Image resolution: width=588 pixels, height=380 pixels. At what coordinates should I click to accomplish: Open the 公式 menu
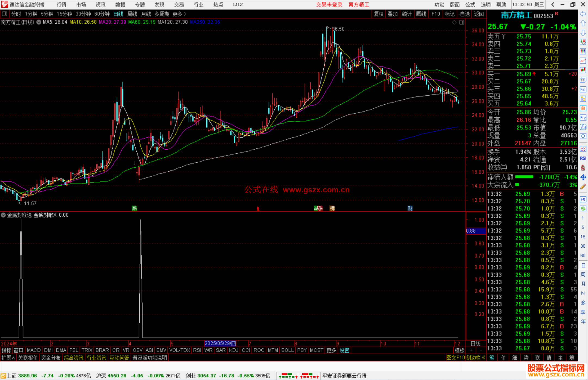[x=470, y=5]
